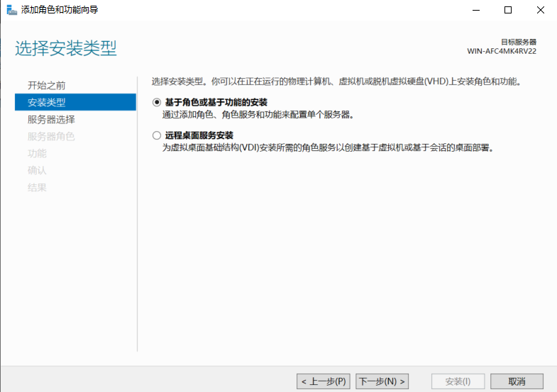Click the target server name WIN-AFC4MK4RV22
Image resolution: width=557 pixels, height=392 pixels.
(x=501, y=52)
